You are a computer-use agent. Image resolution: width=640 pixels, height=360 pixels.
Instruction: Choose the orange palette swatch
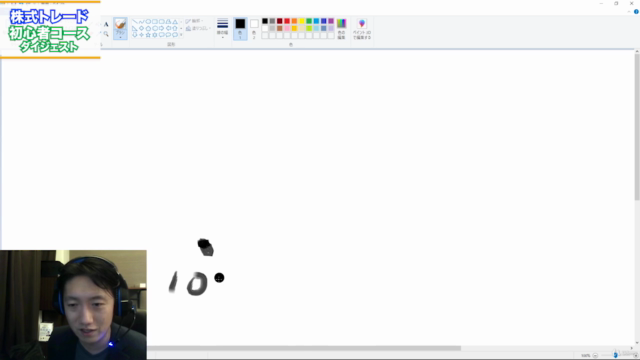point(294,21)
